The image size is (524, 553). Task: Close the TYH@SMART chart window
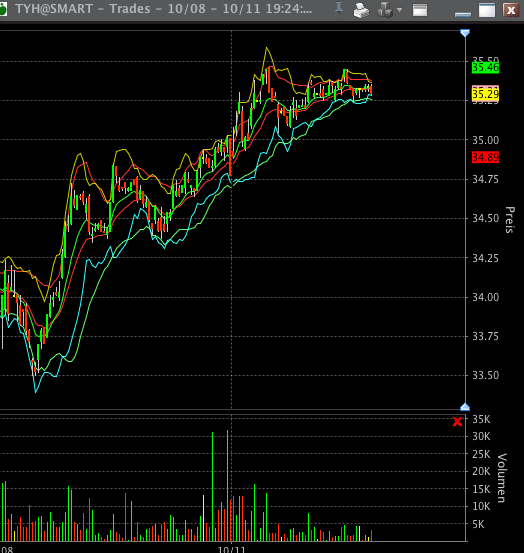coord(511,10)
